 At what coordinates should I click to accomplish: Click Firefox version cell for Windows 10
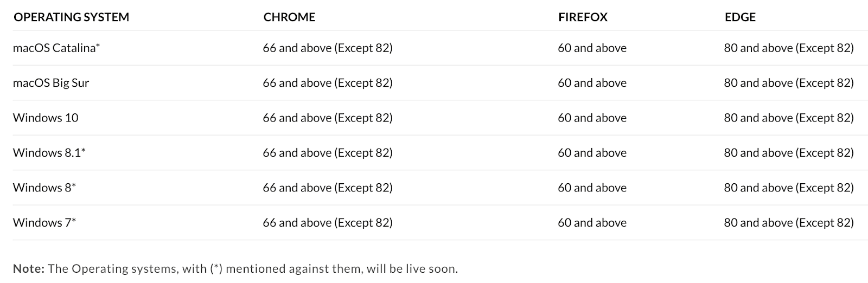[592, 118]
